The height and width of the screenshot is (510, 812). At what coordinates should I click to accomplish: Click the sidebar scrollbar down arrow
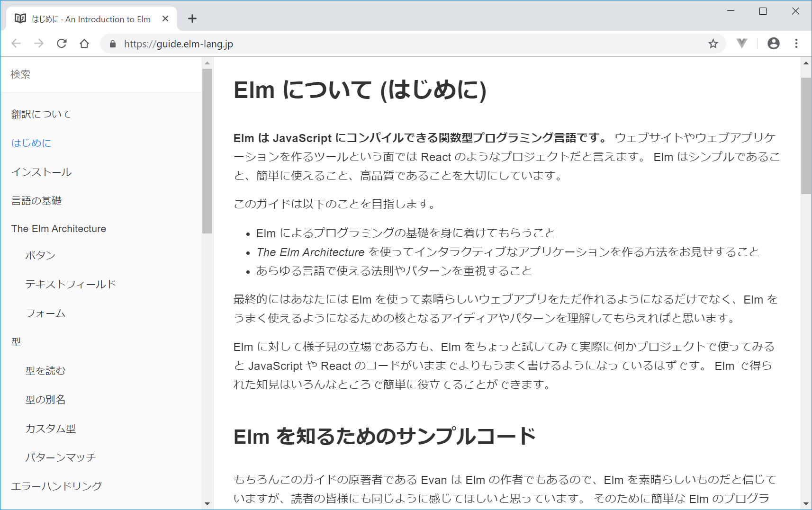pyautogui.click(x=207, y=504)
